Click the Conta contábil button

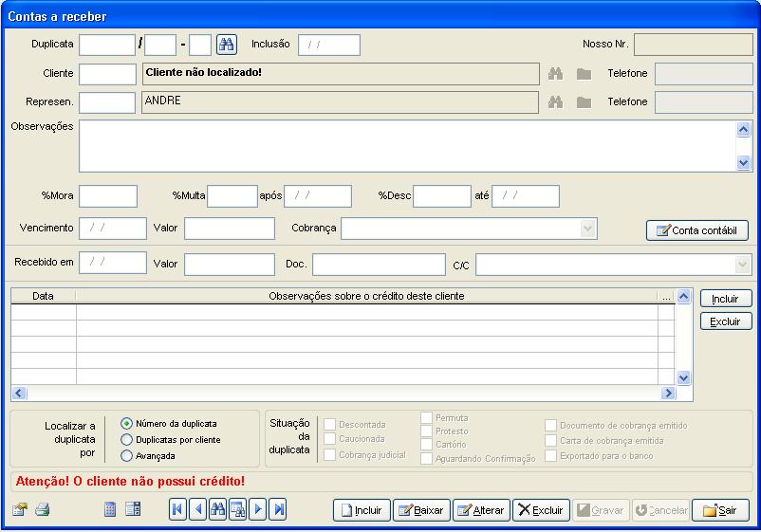(696, 230)
